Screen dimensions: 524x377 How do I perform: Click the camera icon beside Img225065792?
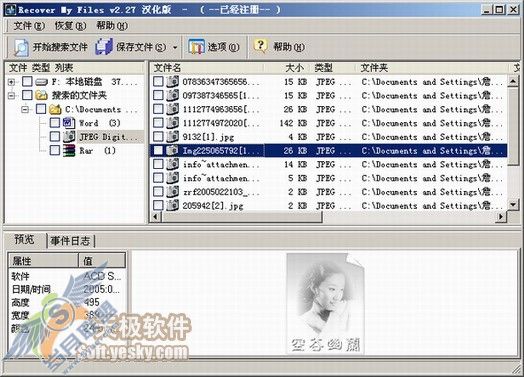tap(172, 150)
